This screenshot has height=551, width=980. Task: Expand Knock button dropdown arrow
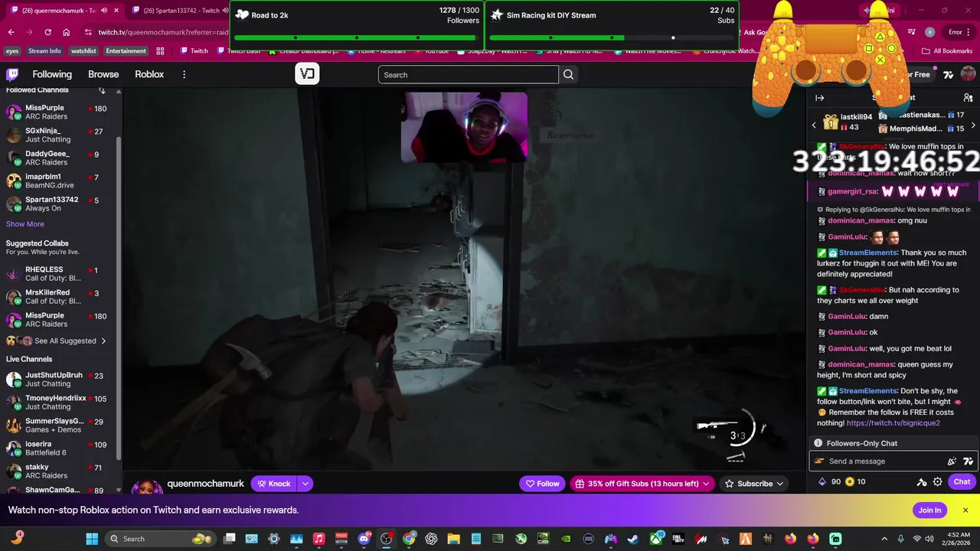[305, 484]
